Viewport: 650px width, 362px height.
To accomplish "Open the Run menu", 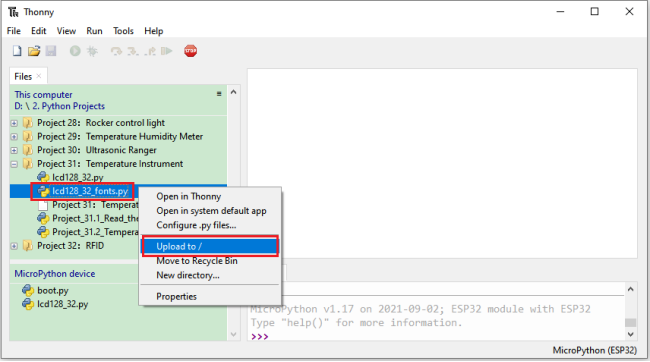I will (x=94, y=31).
